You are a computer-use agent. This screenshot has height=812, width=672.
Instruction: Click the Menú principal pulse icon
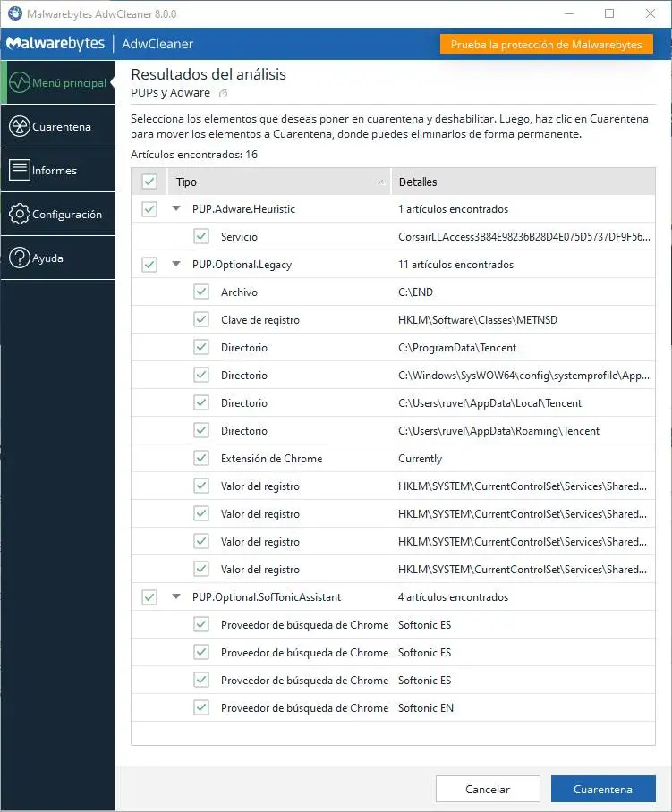tap(20, 83)
